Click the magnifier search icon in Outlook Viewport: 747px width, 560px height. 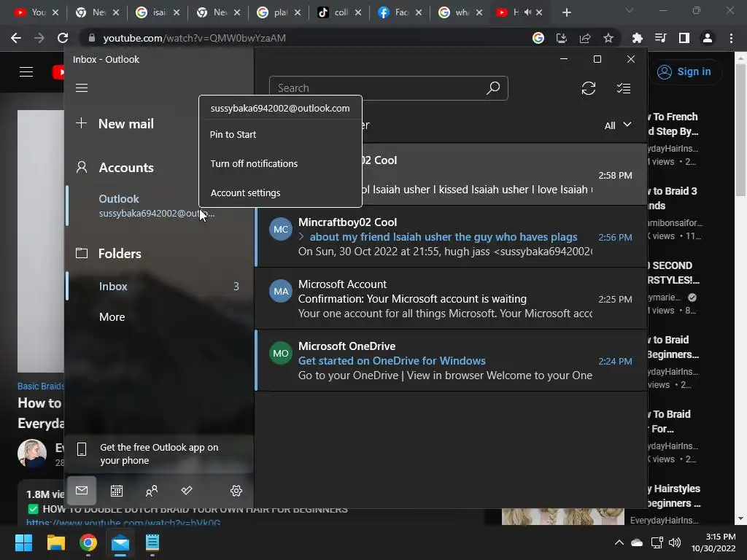pos(493,87)
